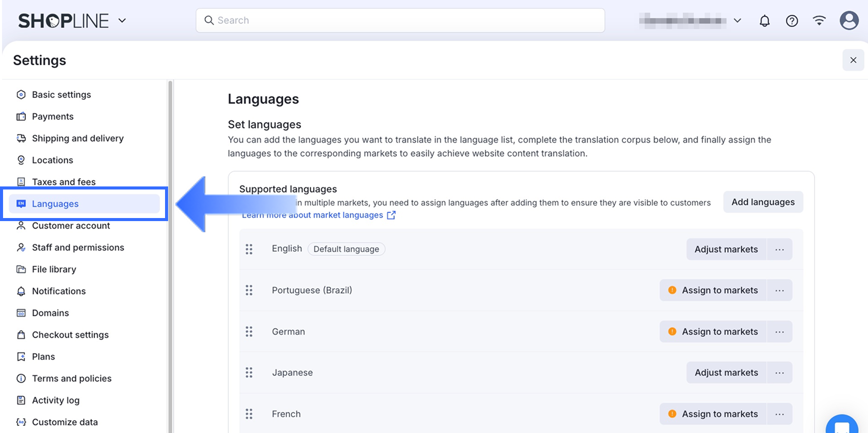Expand the SHOPLINE logo dropdown chevron
The width and height of the screenshot is (868, 433).
click(x=122, y=21)
